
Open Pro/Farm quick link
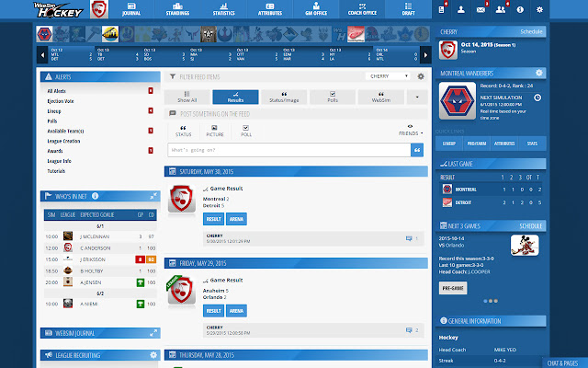coord(477,144)
